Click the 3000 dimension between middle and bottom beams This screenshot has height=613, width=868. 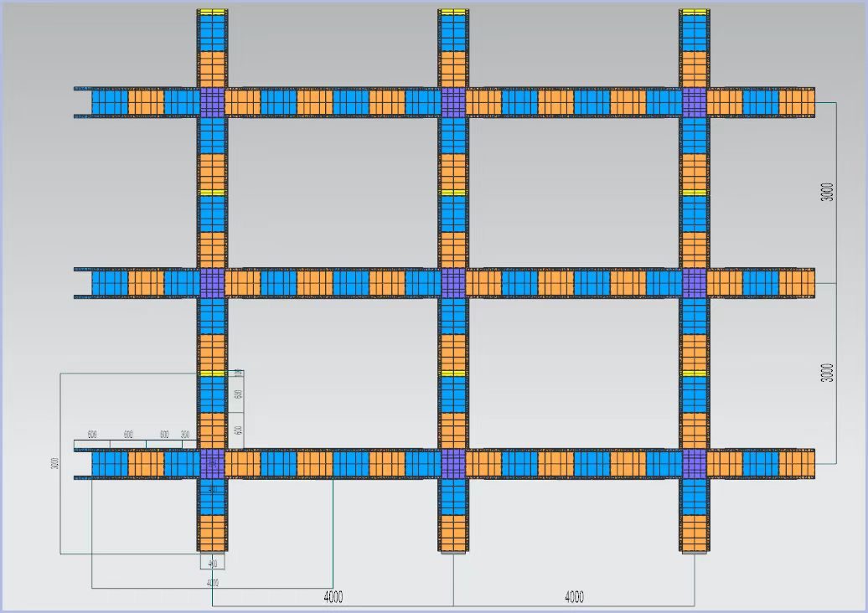(x=827, y=373)
